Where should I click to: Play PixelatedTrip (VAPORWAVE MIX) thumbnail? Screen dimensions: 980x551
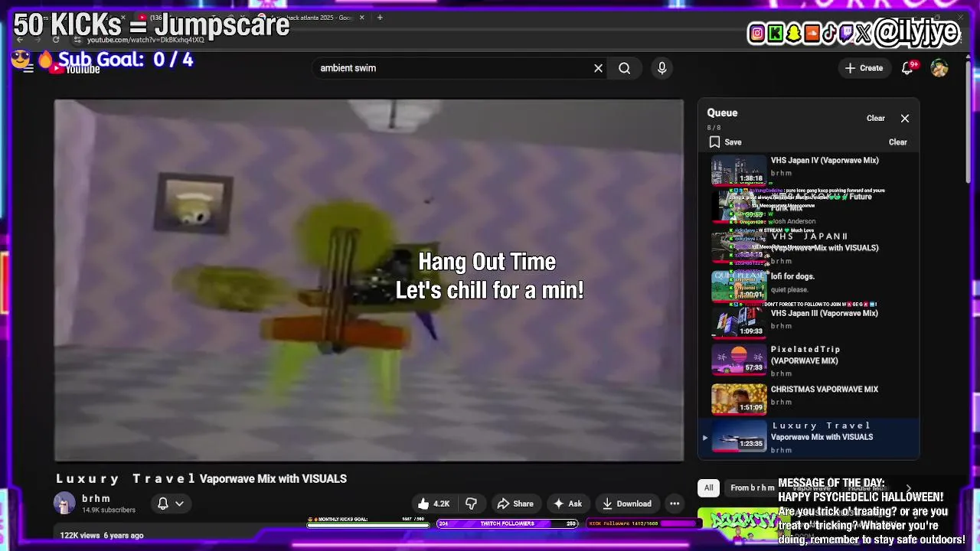click(739, 360)
